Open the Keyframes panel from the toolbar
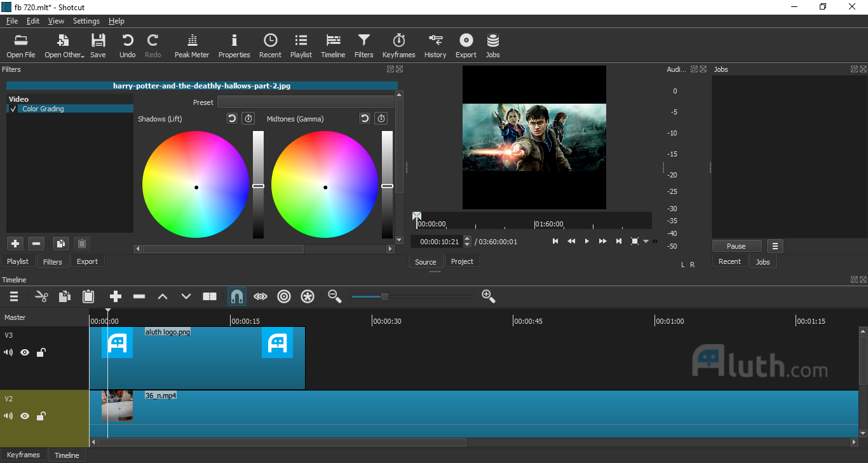The image size is (868, 463). [399, 46]
